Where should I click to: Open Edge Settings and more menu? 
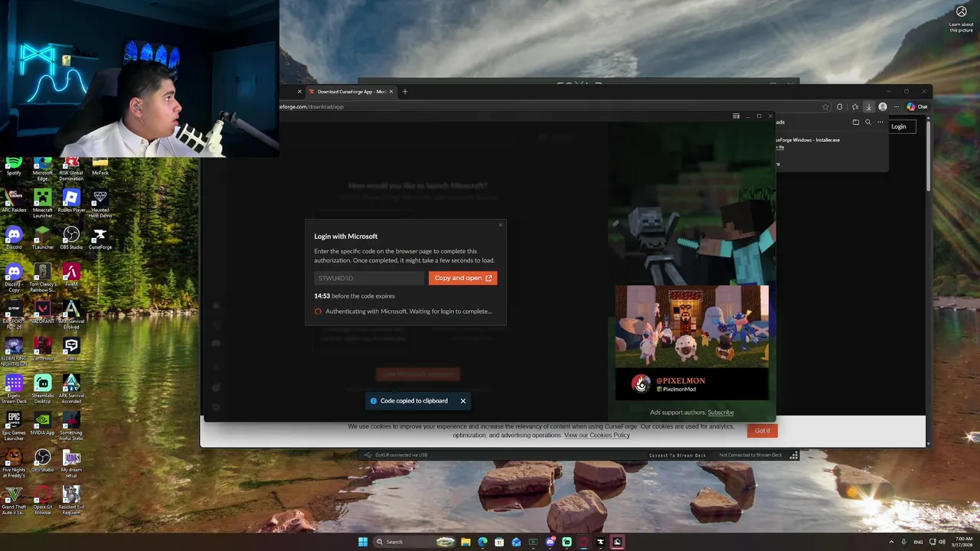coord(896,107)
